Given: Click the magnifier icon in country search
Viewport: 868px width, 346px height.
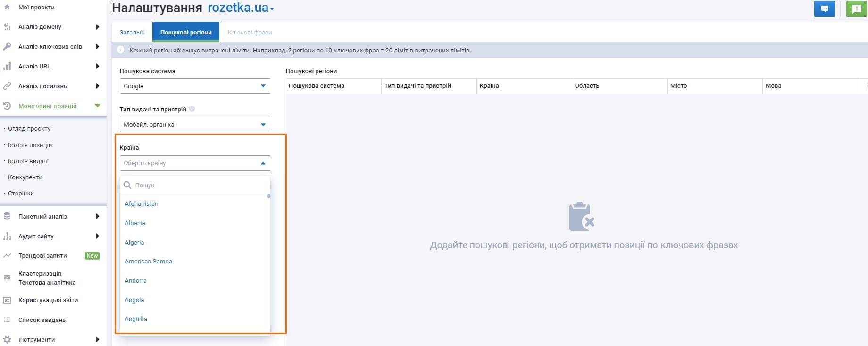Looking at the screenshot, I should (127, 185).
